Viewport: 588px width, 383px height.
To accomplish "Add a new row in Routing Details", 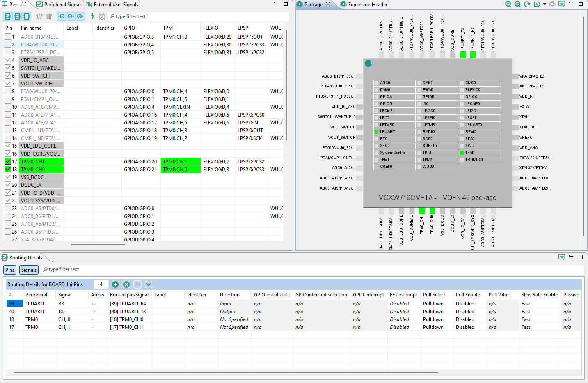I will (115, 284).
